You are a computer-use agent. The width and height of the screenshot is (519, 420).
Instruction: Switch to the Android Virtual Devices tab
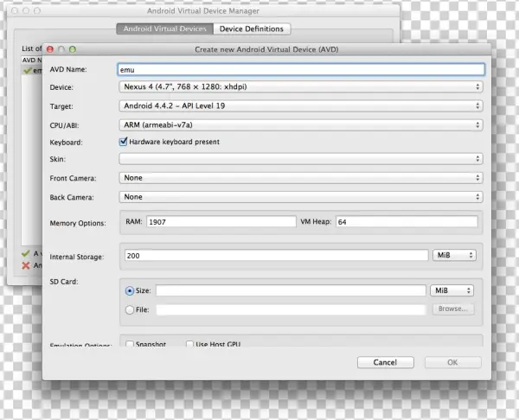pyautogui.click(x=164, y=29)
